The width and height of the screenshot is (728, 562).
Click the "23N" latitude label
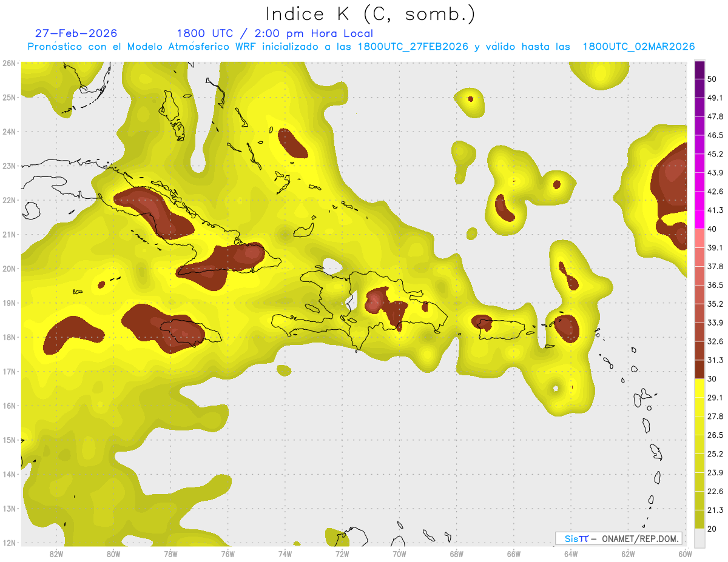[10, 166]
